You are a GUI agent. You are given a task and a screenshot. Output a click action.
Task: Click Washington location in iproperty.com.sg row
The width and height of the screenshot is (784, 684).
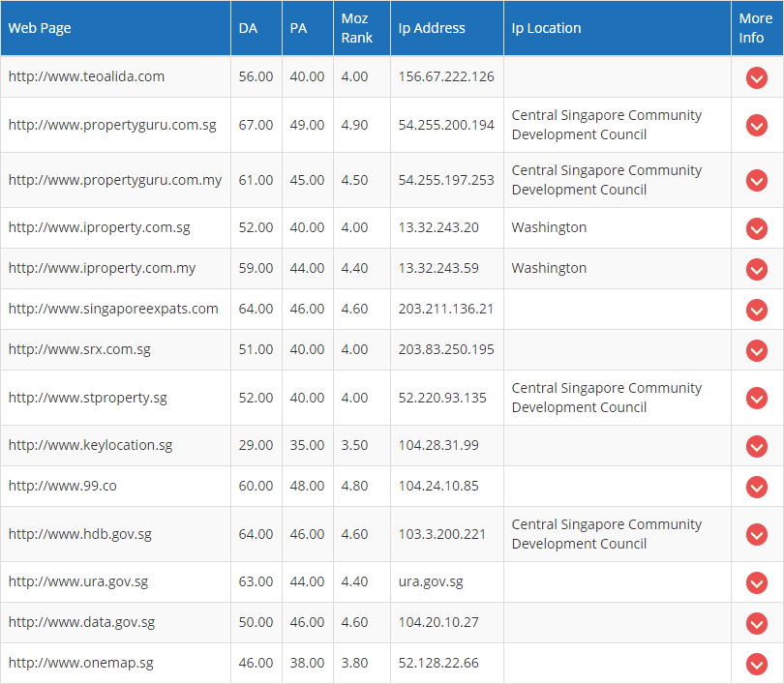click(549, 227)
